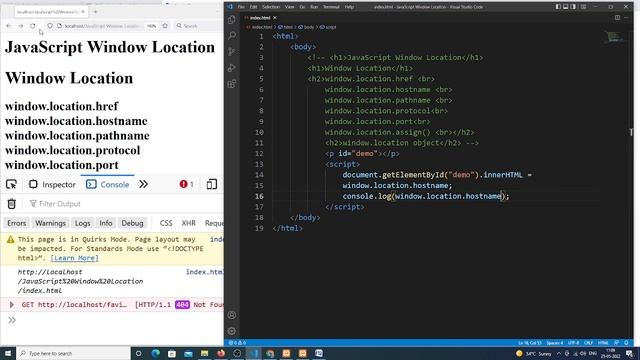Toggle the Info filter in console
The width and height of the screenshot is (640, 360).
click(106, 223)
